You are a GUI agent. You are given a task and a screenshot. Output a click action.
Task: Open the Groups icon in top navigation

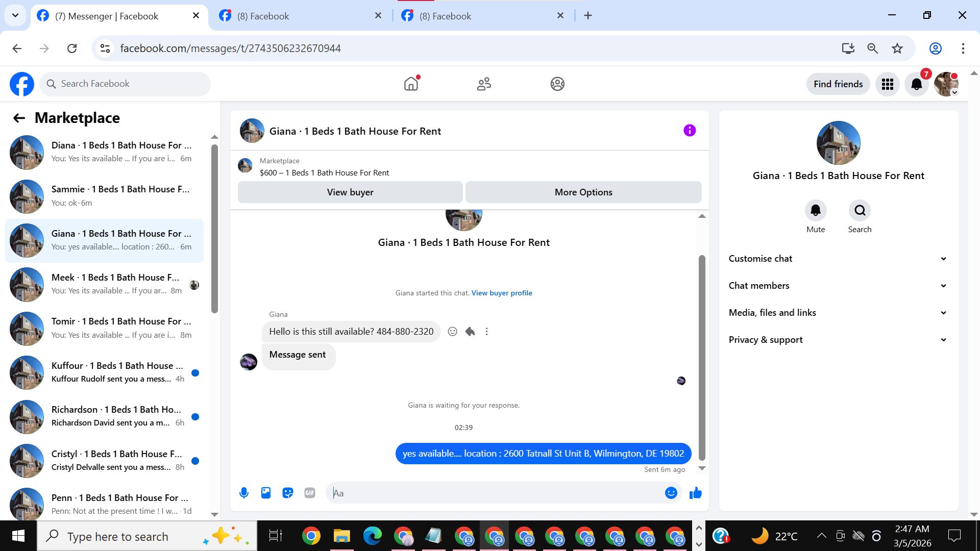[x=557, y=84]
